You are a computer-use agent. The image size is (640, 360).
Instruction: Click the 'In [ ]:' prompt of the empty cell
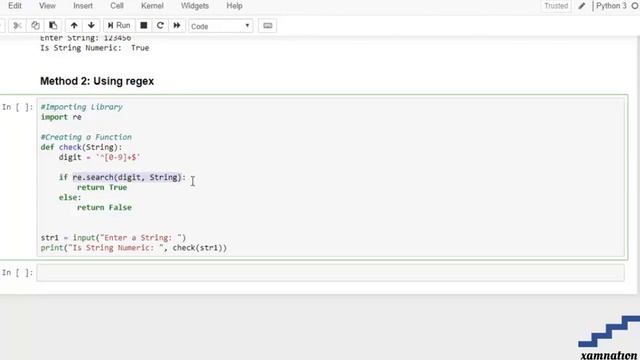[x=18, y=273]
